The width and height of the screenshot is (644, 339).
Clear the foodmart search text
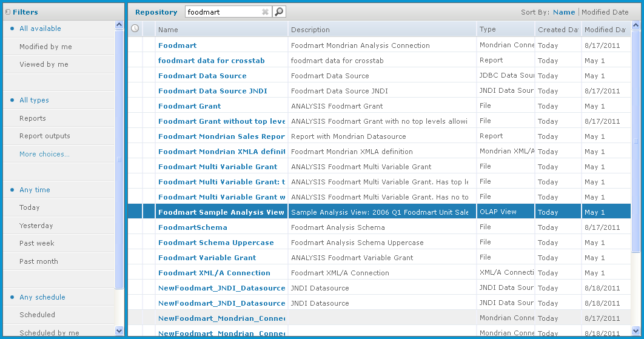coord(266,12)
